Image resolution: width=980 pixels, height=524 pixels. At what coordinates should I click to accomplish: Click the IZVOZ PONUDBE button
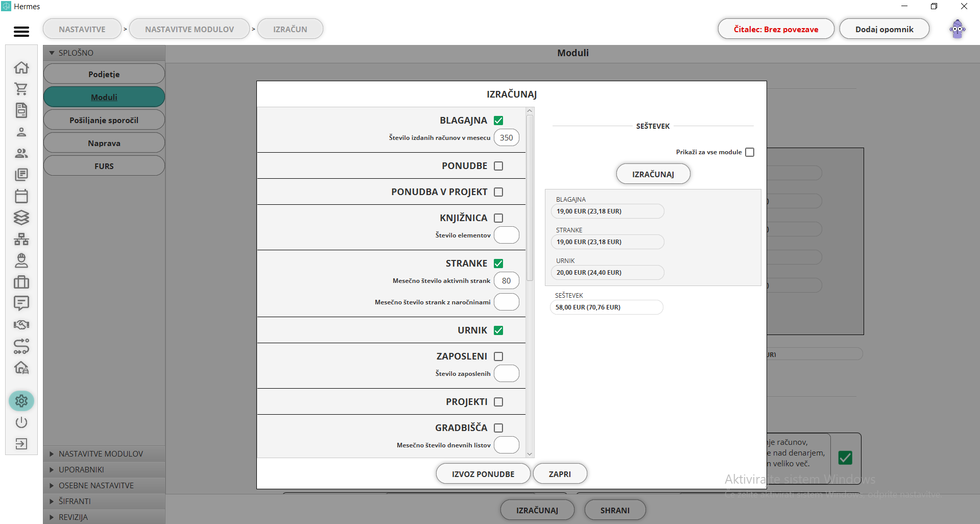click(x=483, y=474)
